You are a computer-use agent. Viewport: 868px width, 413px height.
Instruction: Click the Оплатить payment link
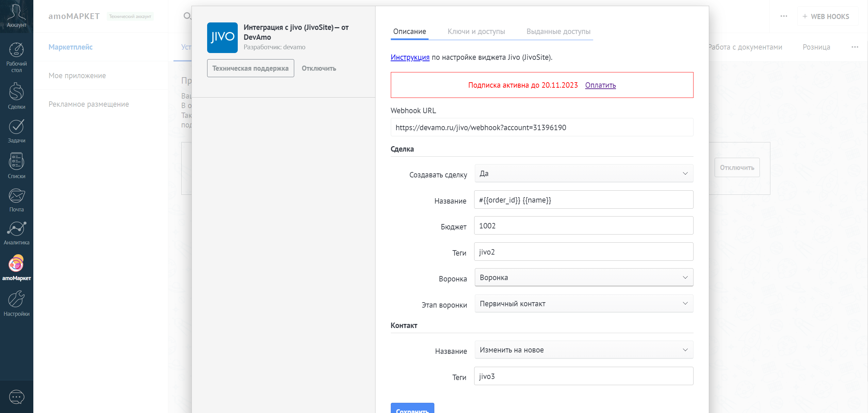click(x=600, y=85)
